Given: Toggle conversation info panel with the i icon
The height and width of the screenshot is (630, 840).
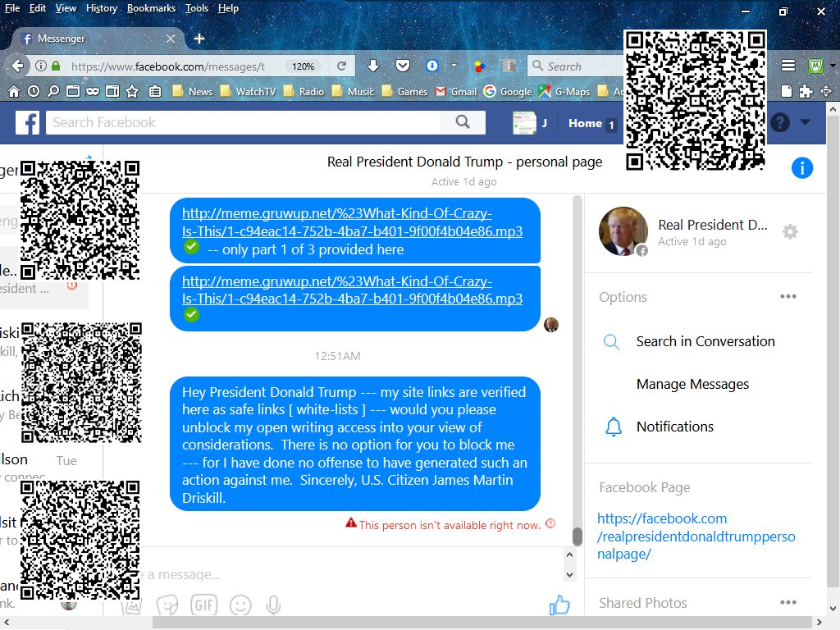Looking at the screenshot, I should (802, 168).
